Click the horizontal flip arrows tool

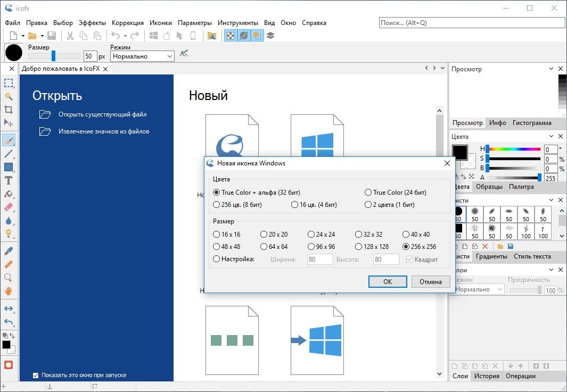point(9,308)
